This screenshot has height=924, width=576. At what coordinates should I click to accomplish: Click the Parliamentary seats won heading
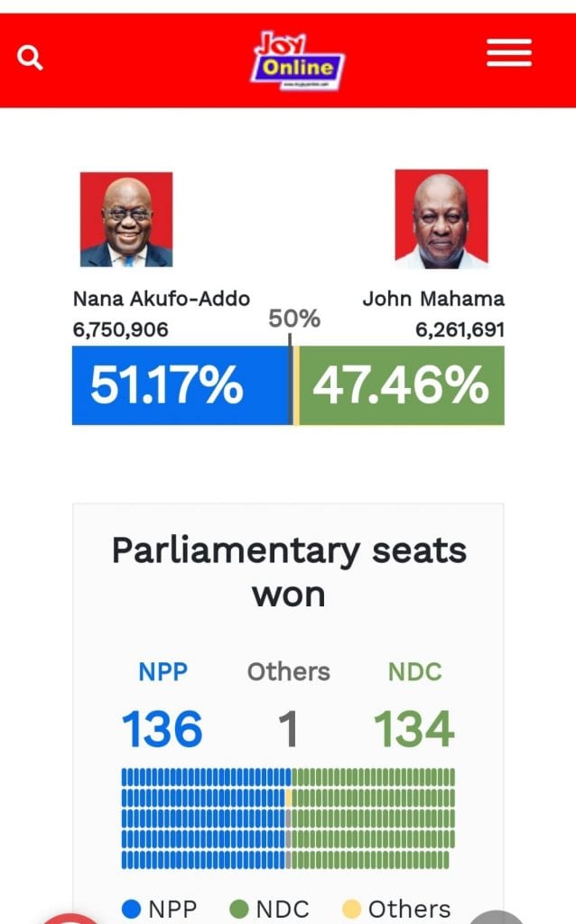coord(289,572)
